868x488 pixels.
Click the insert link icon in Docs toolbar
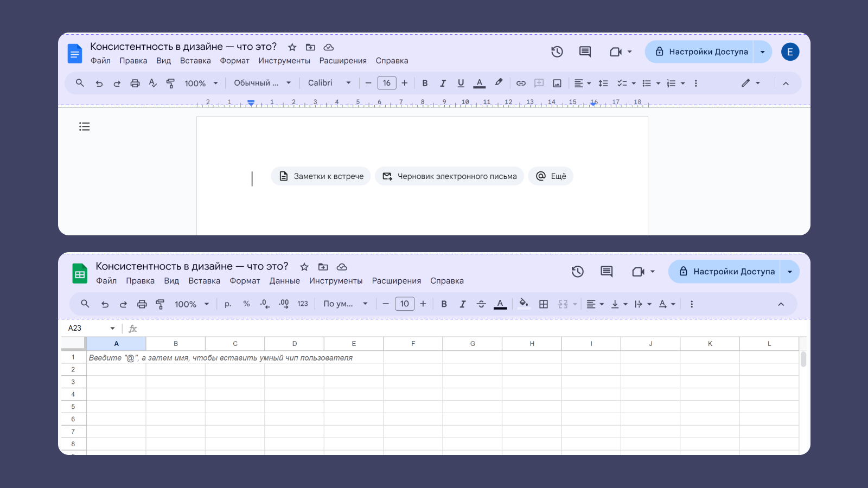coord(521,84)
